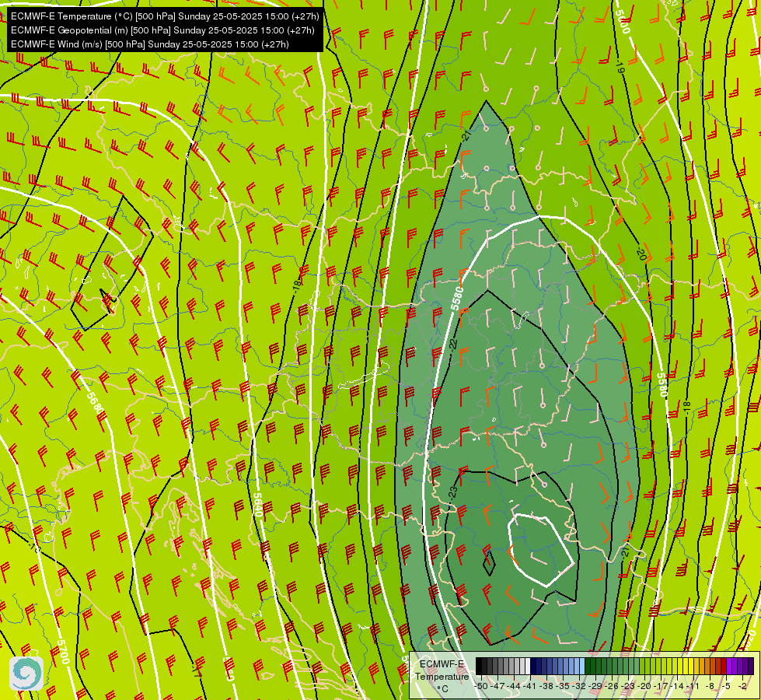
Task: Click the -32 value on the legend scale
Action: pyautogui.click(x=579, y=686)
